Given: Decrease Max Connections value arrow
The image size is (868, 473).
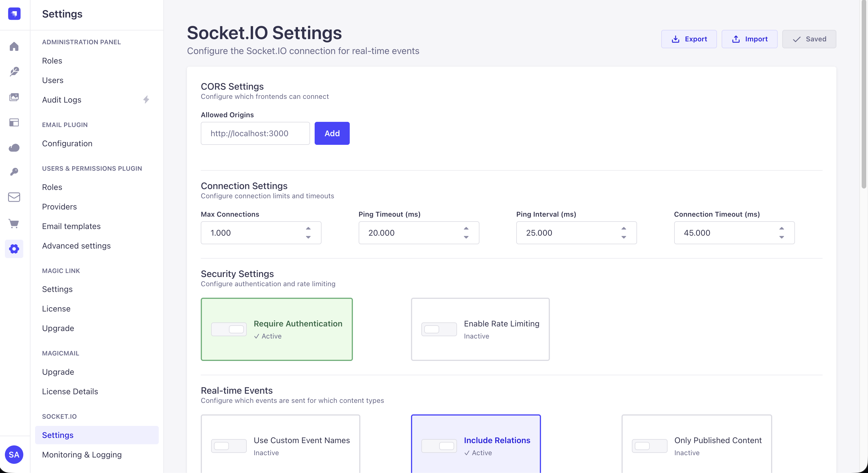Looking at the screenshot, I should pos(308,237).
